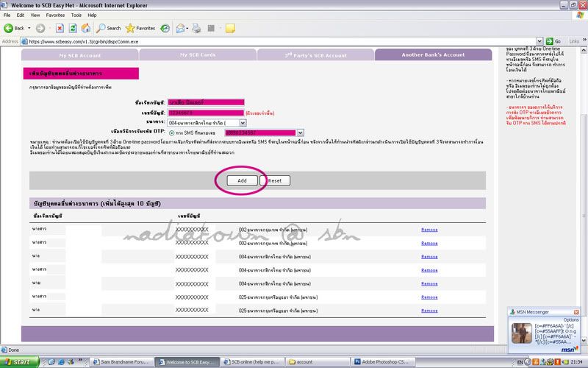
Task: Open the Help menu
Action: tap(92, 15)
